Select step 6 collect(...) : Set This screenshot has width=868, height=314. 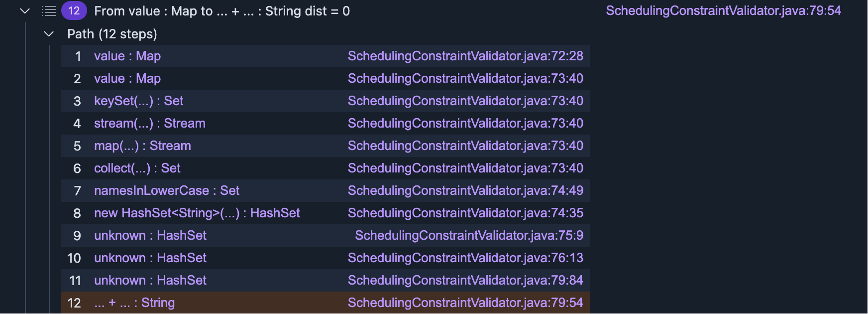pyautogui.click(x=137, y=168)
